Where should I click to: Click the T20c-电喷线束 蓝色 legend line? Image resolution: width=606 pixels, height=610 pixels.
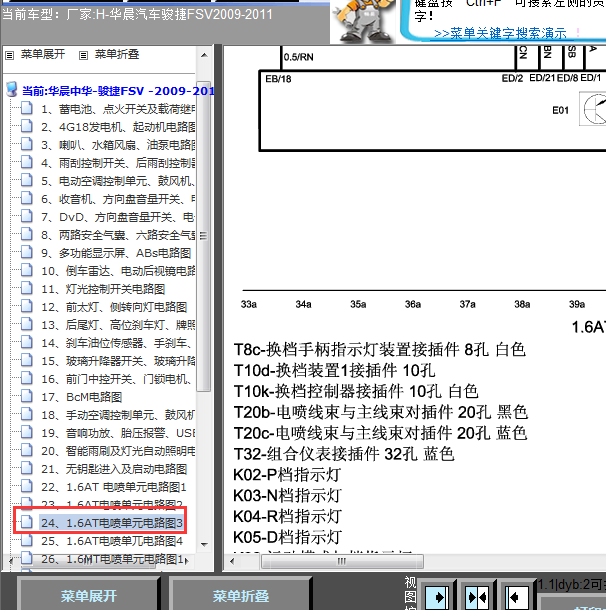pos(380,433)
